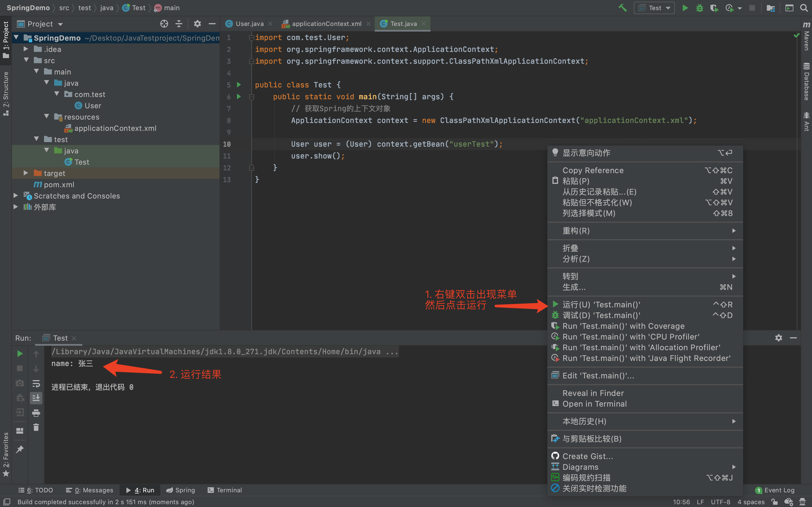Collapse the SpringDemo root node
Screen dimensions: 812x507
pyautogui.click(x=16, y=38)
